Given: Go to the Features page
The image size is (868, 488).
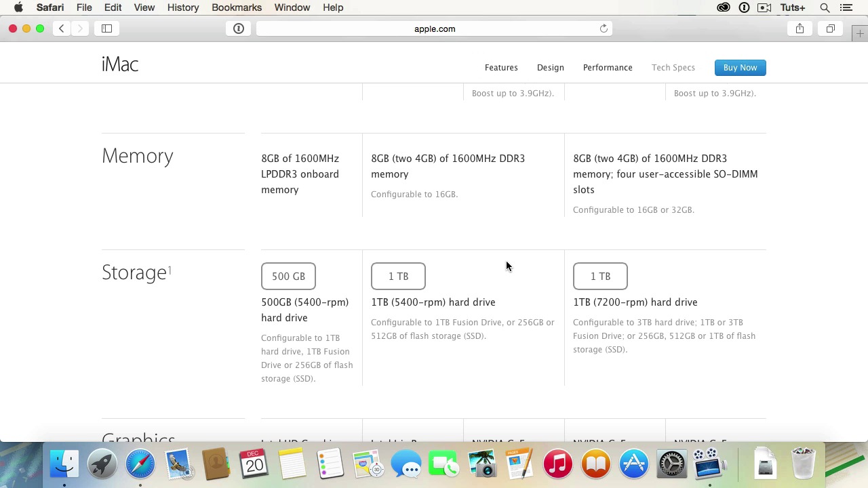Looking at the screenshot, I should [x=501, y=68].
